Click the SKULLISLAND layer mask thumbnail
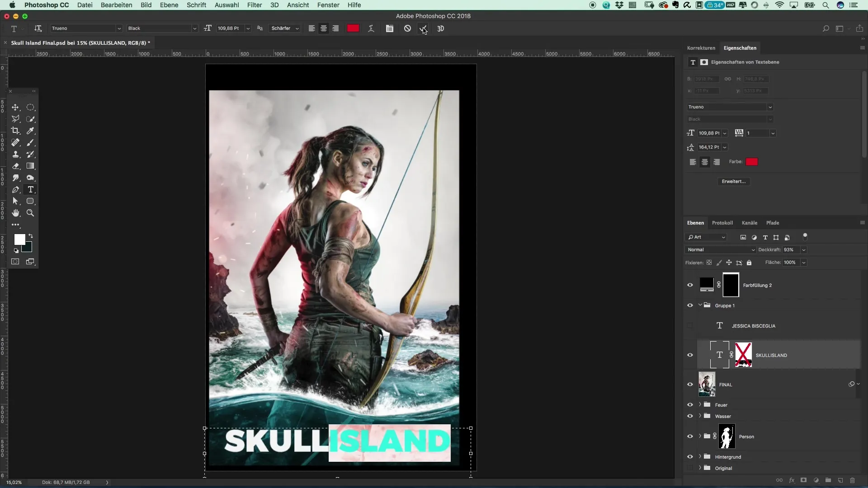868x488 pixels. [x=743, y=355]
